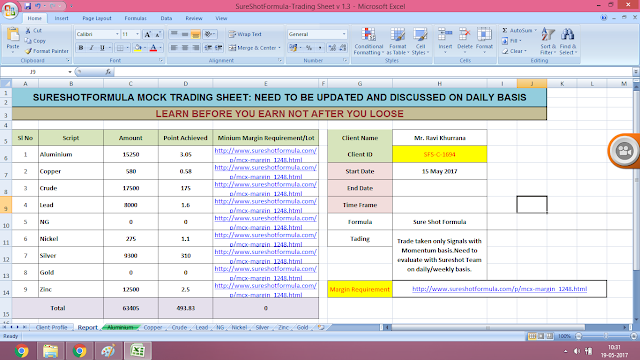The image size is (640, 360).
Task: Click the Paste clipboard icon
Action: [x=13, y=35]
